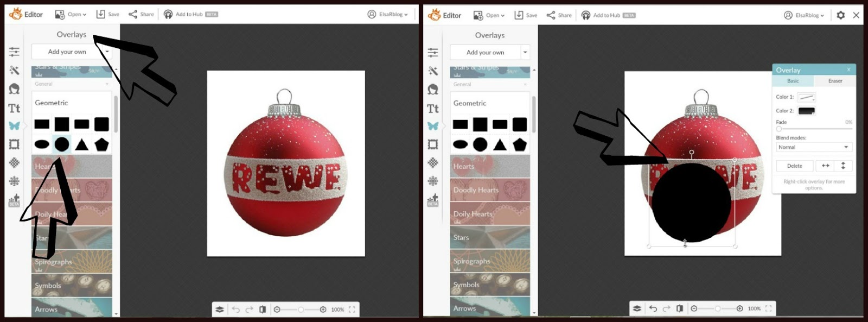Click Save in right editor toolbar
The height and width of the screenshot is (322, 868).
(526, 15)
